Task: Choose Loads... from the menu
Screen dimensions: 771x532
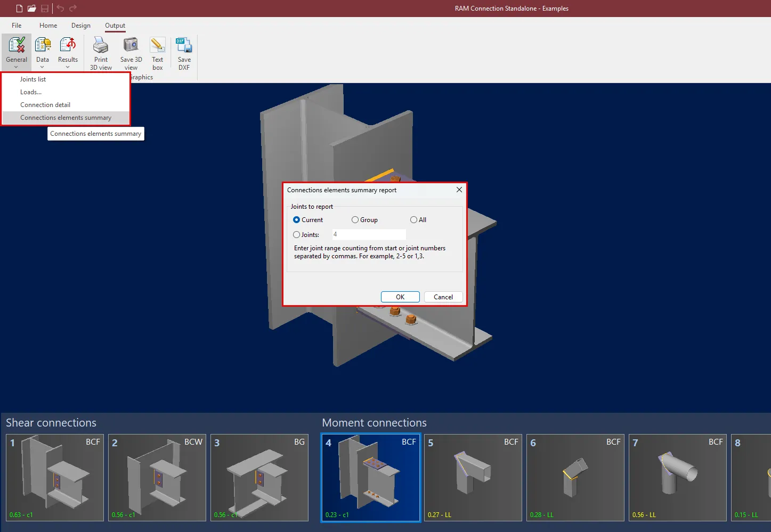Action: pyautogui.click(x=66, y=92)
